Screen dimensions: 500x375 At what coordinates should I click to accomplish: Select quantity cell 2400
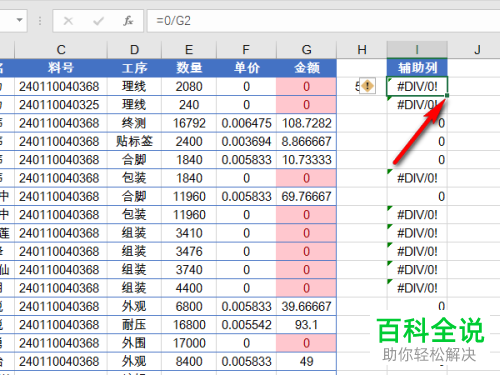(x=189, y=141)
